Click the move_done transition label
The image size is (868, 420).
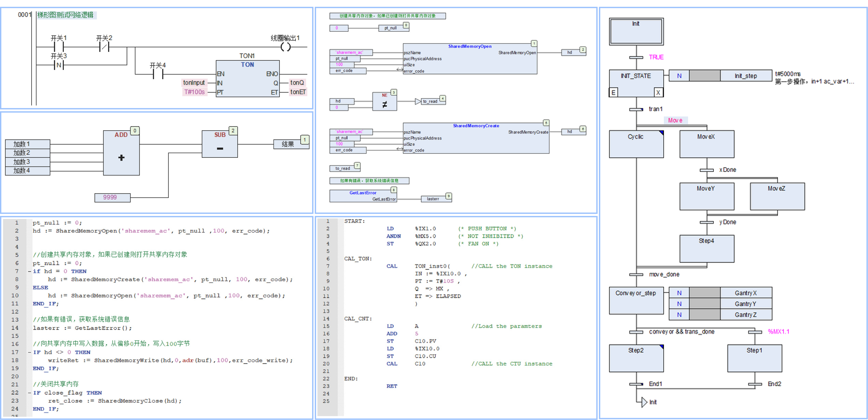(664, 274)
